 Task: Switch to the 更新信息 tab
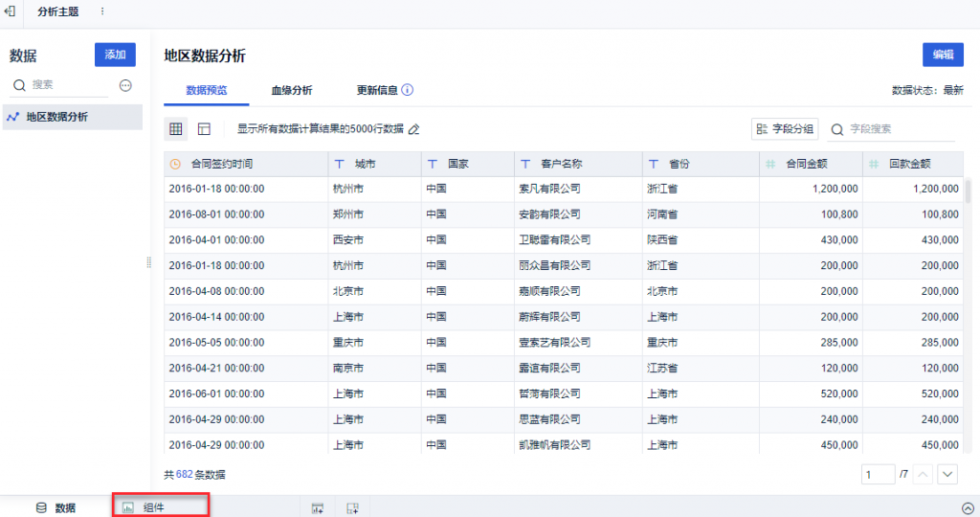tap(377, 90)
